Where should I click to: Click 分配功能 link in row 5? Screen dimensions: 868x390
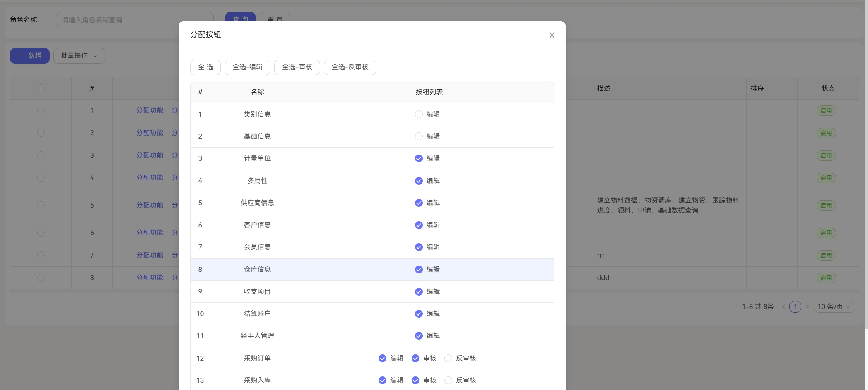(150, 205)
